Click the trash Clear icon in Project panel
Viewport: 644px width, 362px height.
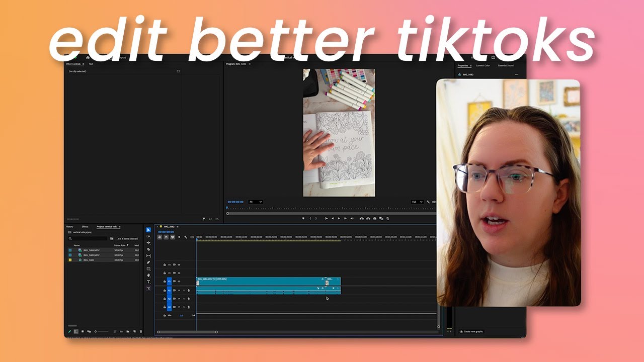point(141,331)
